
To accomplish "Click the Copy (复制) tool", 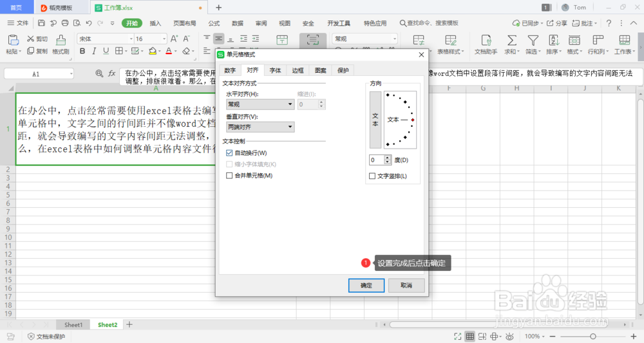I will pos(37,51).
